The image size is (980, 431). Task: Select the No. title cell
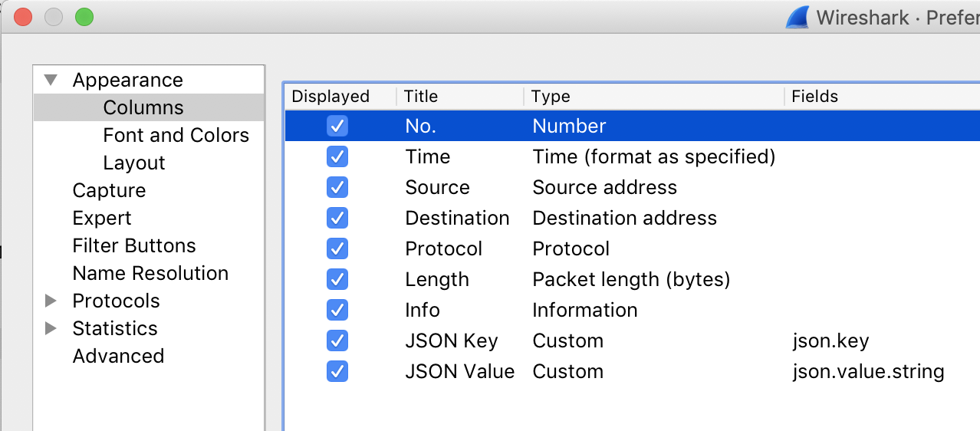click(420, 126)
